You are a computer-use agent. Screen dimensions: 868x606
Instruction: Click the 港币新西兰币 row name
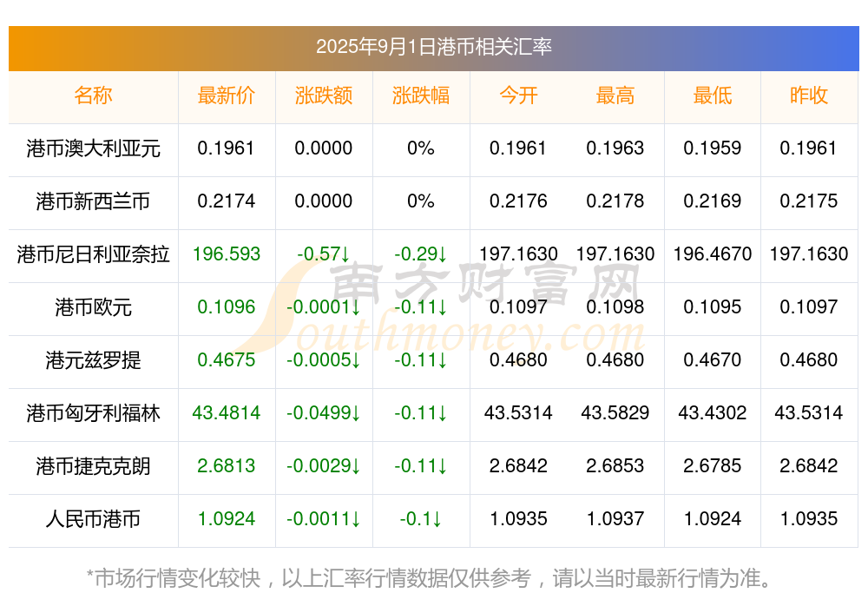coord(93,201)
